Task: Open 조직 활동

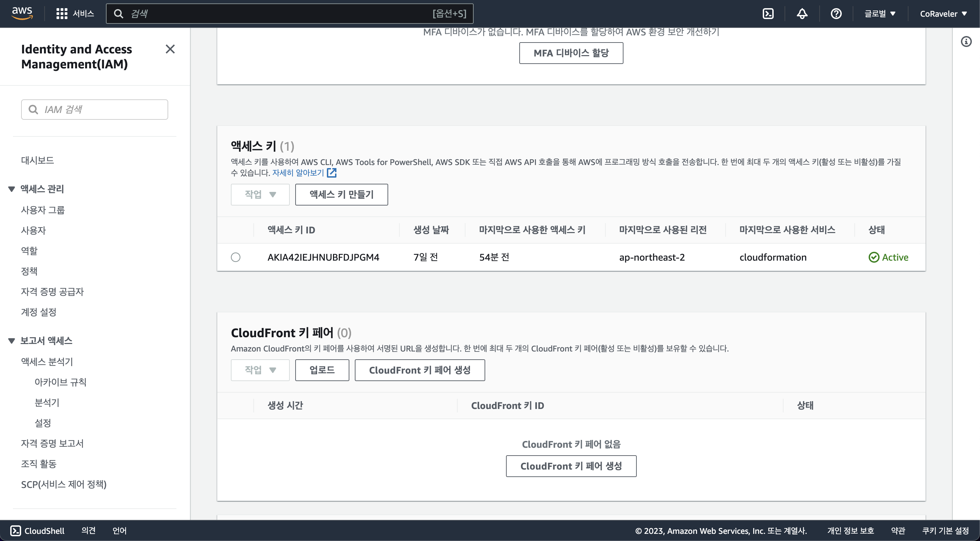Action: pos(38,464)
